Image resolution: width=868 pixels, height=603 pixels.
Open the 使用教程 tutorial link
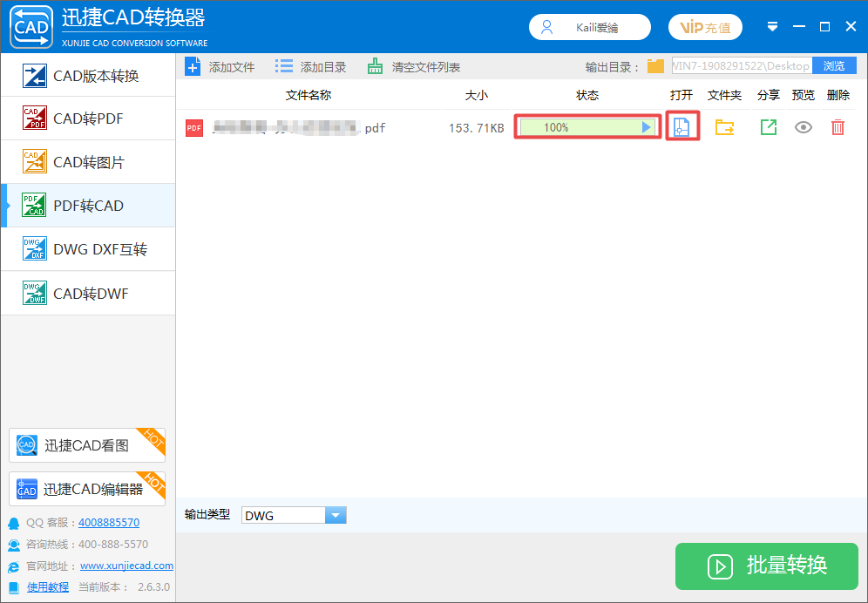[x=48, y=587]
